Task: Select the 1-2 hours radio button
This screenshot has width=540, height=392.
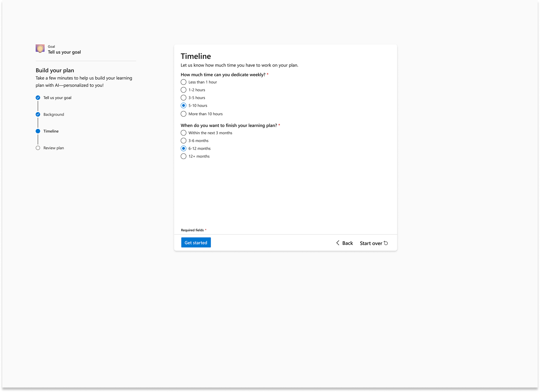Action: pyautogui.click(x=184, y=90)
